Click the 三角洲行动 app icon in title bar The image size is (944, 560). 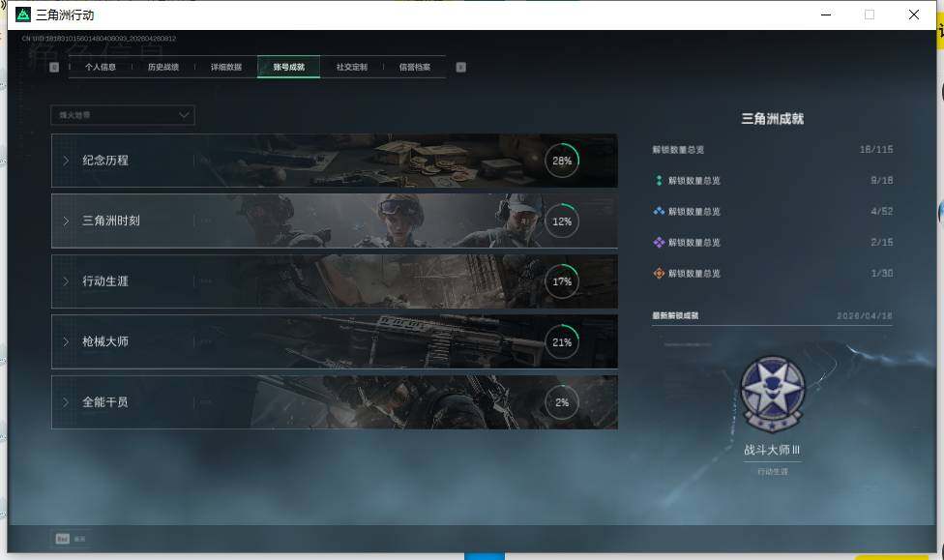pos(23,15)
